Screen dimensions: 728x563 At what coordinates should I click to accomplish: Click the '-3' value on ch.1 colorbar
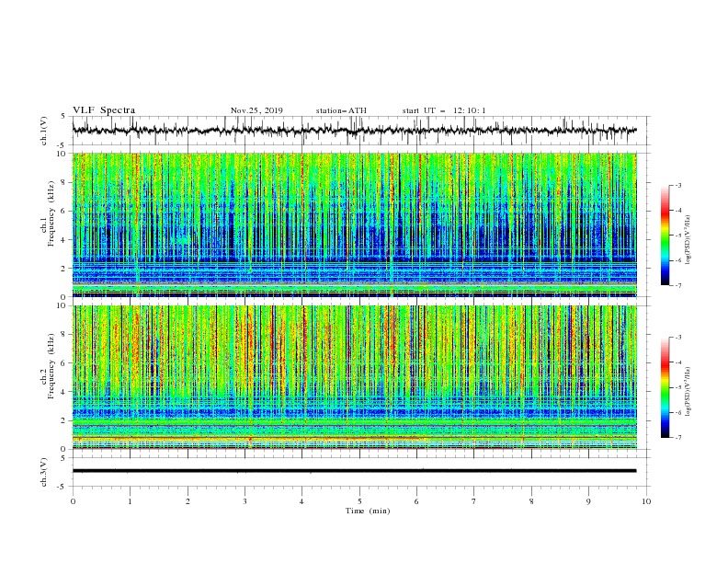pyautogui.click(x=678, y=185)
